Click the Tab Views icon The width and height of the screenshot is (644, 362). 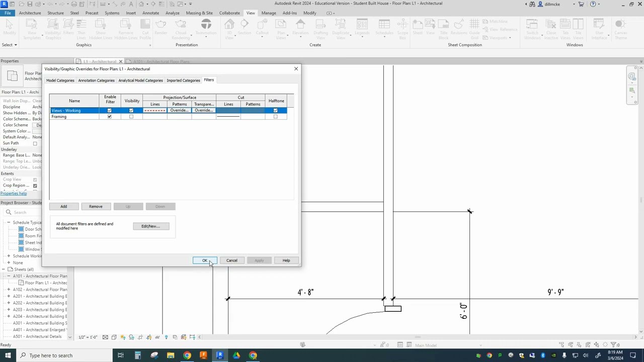coord(566,25)
